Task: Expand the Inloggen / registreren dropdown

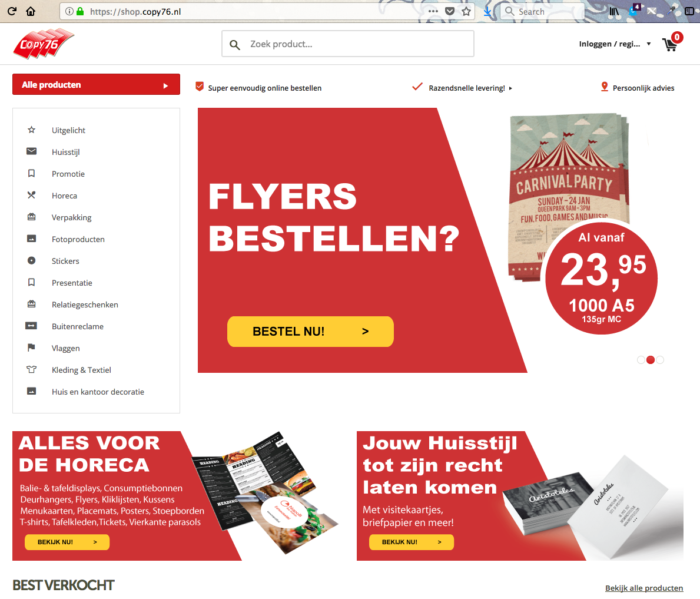Action: [615, 44]
